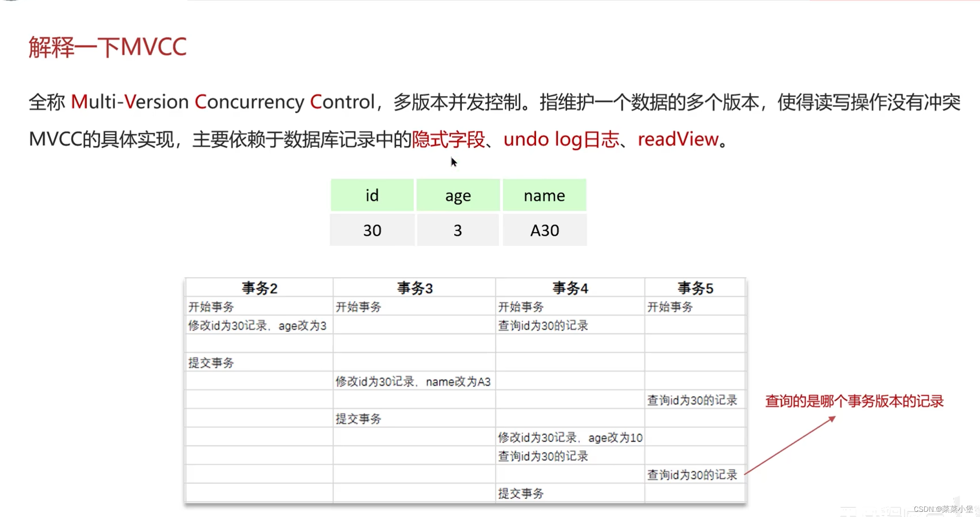Click 提交事务 in the 事务2 column
This screenshot has width=980, height=517.
pyautogui.click(x=211, y=363)
